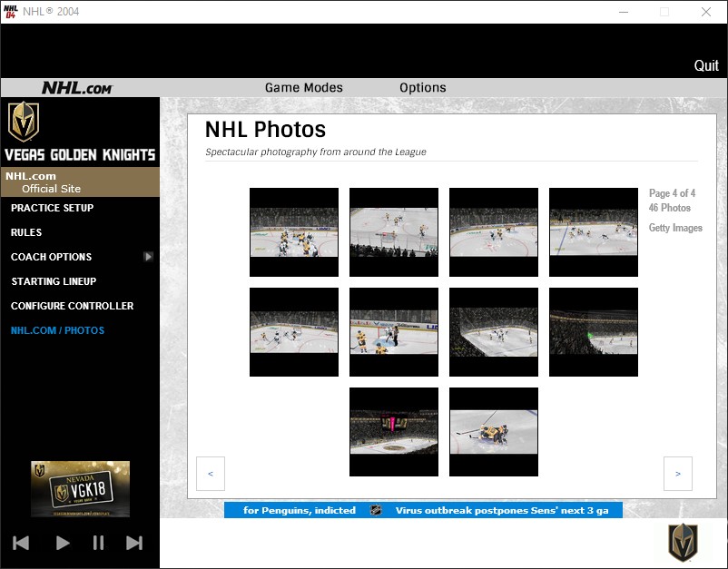
Task: Play the music track
Action: [63, 543]
